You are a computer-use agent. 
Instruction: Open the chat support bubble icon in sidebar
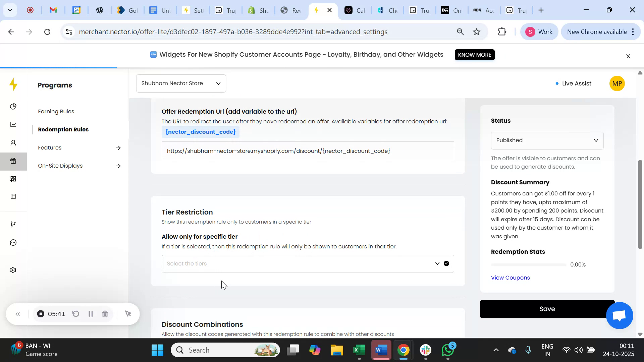tap(13, 242)
